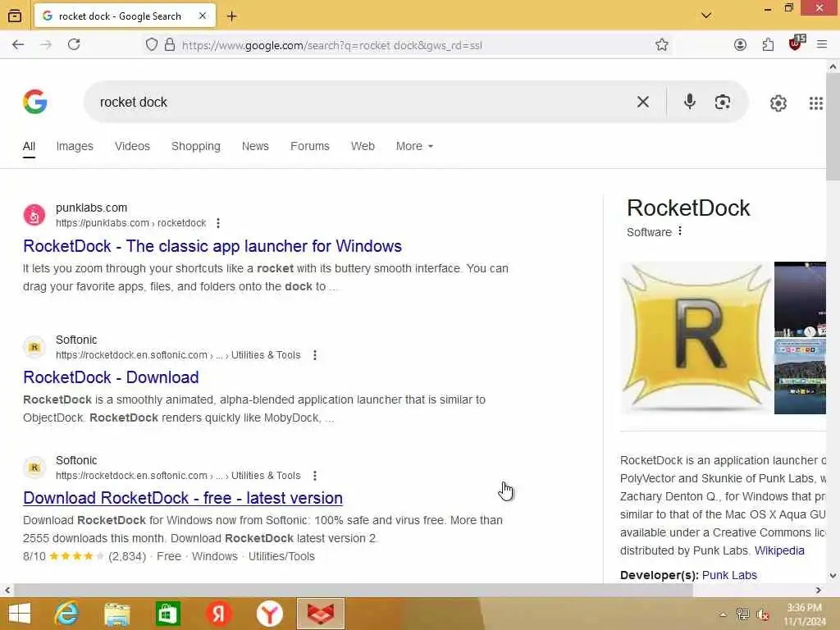View bottom RocketDock desktop screenshot thumbnail
Viewport: 840px width, 630px height.
(800, 377)
